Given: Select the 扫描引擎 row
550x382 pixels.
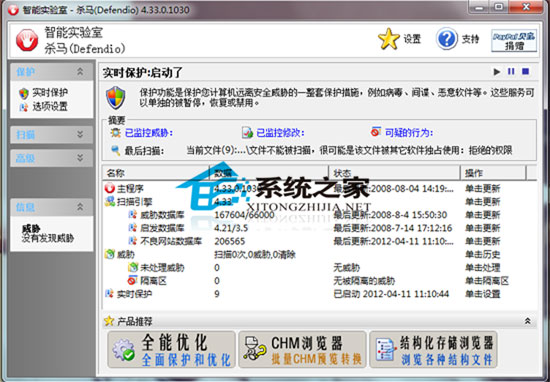Looking at the screenshot, I should (x=319, y=202).
